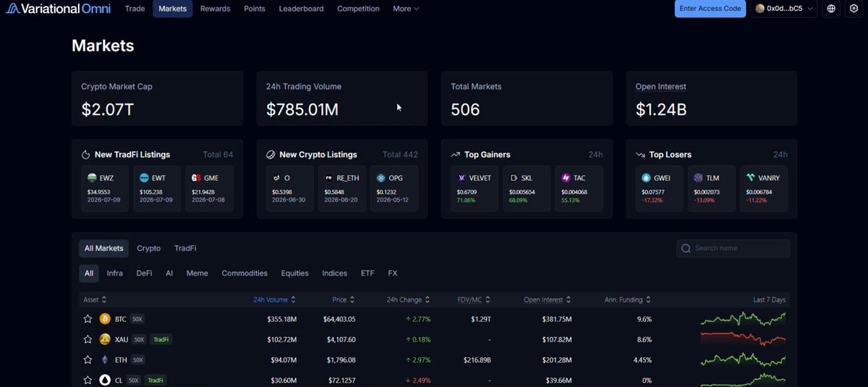868x387 pixels.
Task: Click the GWEI loser icon
Action: (x=647, y=178)
